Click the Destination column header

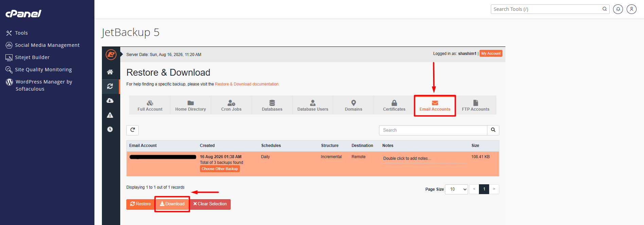(362, 146)
